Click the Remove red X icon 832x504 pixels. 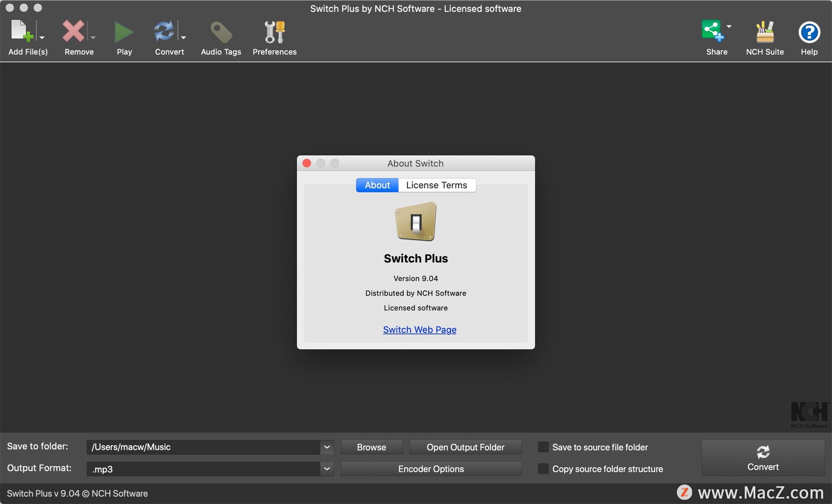click(x=73, y=32)
